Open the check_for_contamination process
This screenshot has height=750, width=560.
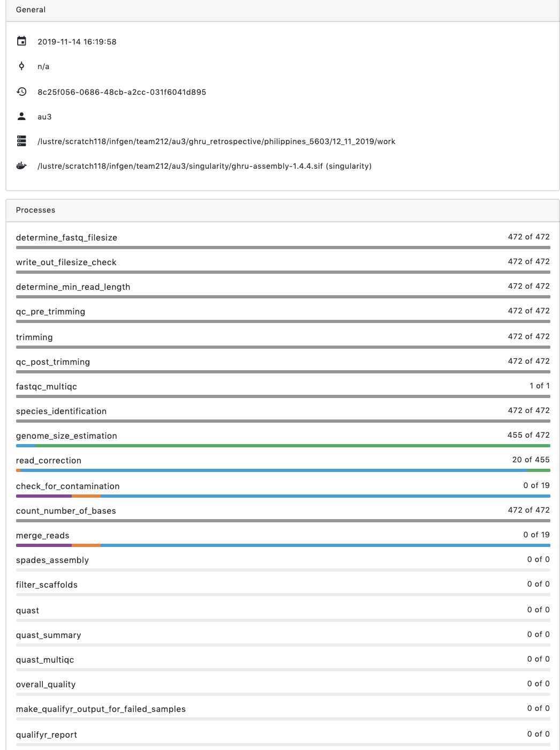point(67,486)
